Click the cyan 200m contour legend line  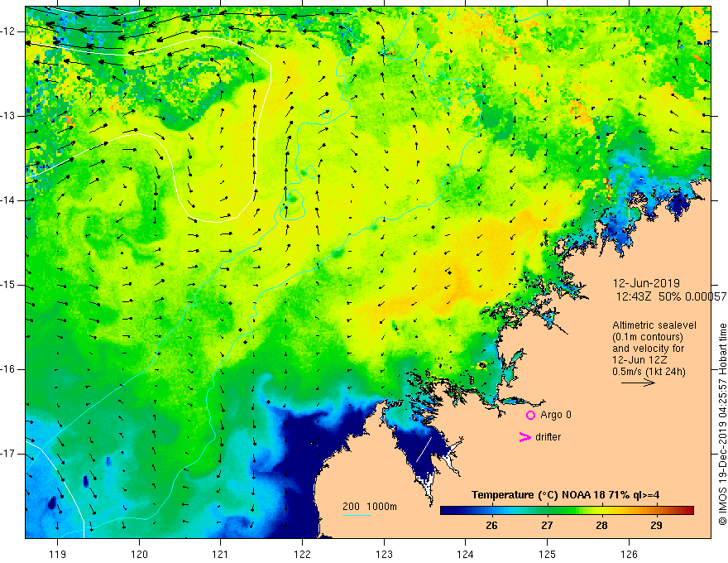[356, 515]
